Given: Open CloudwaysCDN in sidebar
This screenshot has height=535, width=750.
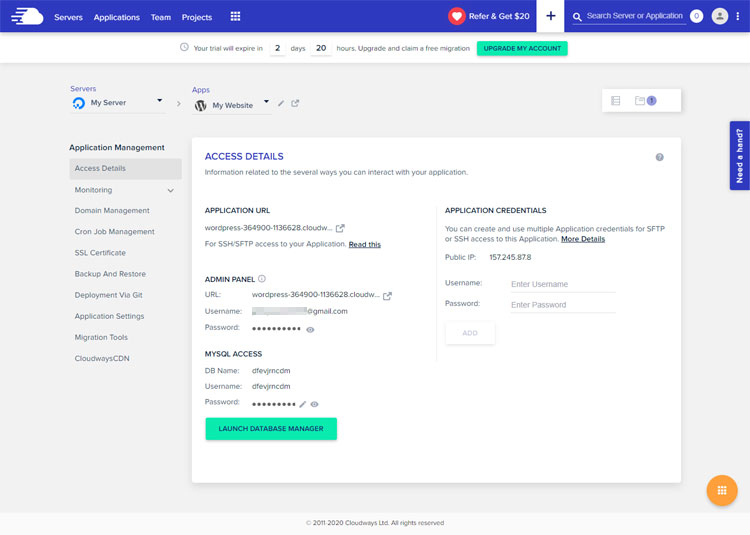Looking at the screenshot, I should (x=102, y=358).
